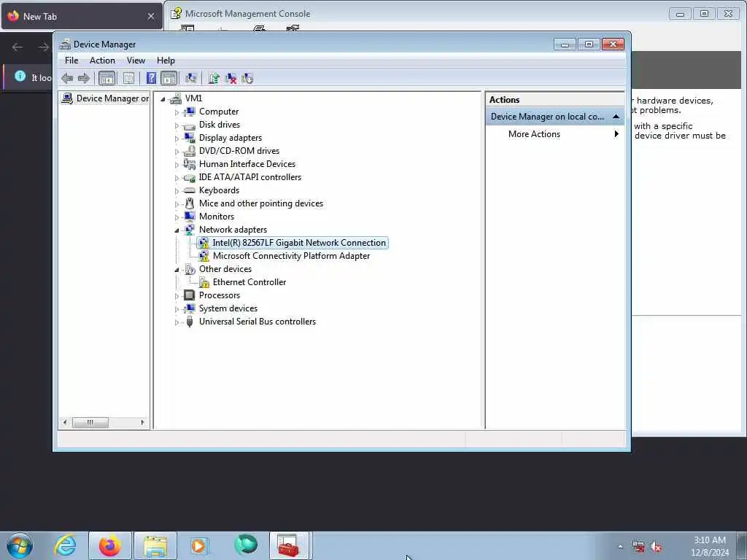Show hidden system tray icons

tap(620, 547)
